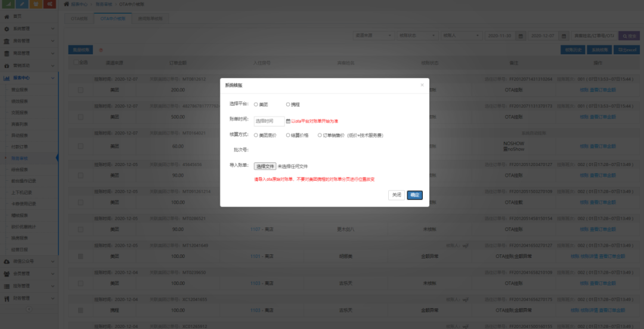Click the 导出excel button
This screenshot has width=644, height=329.
point(626,50)
